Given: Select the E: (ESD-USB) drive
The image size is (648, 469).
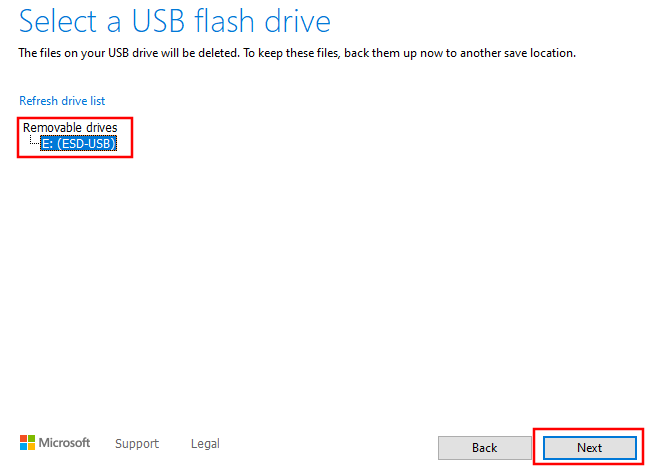Looking at the screenshot, I should coord(79,143).
